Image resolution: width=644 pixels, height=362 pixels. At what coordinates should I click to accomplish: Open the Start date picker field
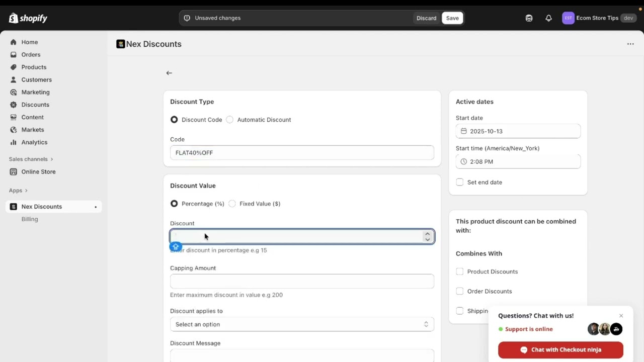pyautogui.click(x=518, y=131)
